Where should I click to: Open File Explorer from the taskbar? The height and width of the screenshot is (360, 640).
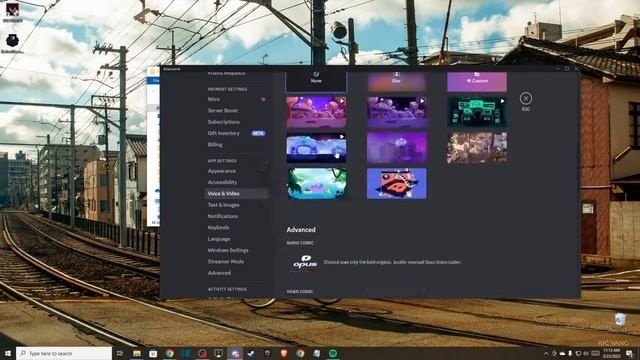pyautogui.click(x=137, y=353)
